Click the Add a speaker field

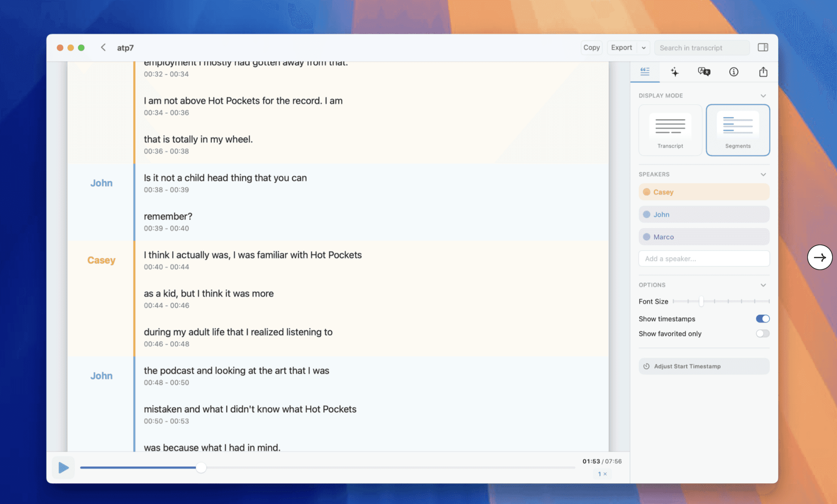pyautogui.click(x=704, y=259)
